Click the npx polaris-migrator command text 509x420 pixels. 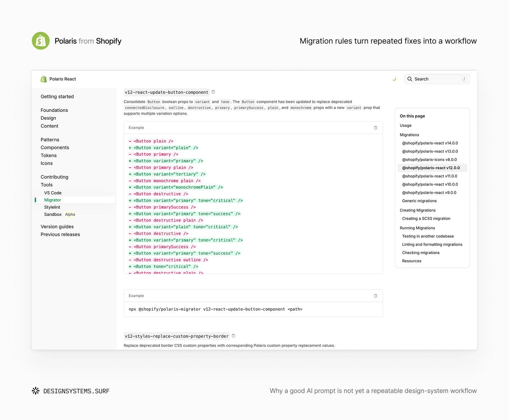(215, 309)
